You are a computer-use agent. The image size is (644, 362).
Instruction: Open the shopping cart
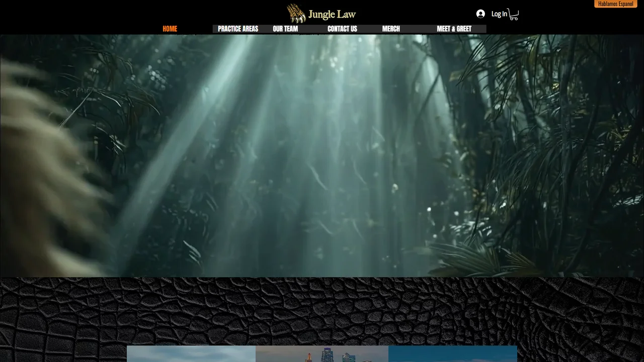click(513, 15)
